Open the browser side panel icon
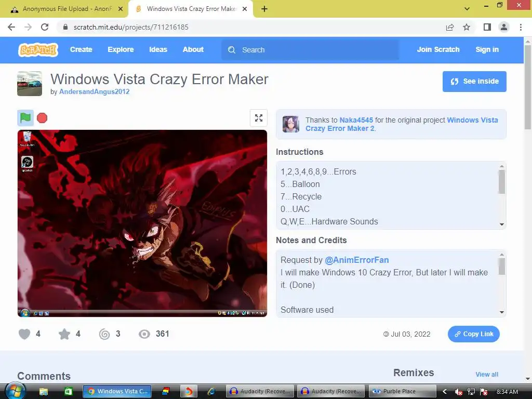The width and height of the screenshot is (532, 399). (487, 27)
